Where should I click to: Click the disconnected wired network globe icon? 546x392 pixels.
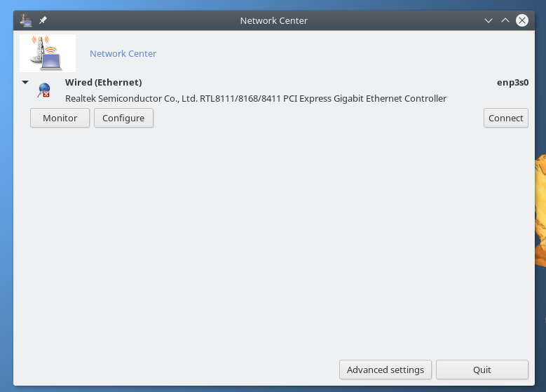[44, 90]
